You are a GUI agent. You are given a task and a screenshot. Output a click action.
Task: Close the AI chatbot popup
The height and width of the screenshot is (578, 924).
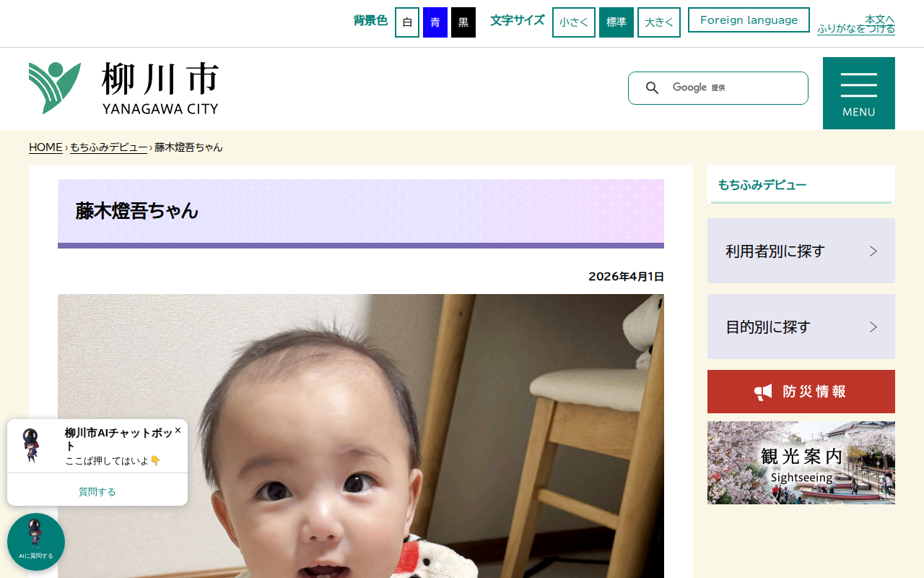point(178,430)
